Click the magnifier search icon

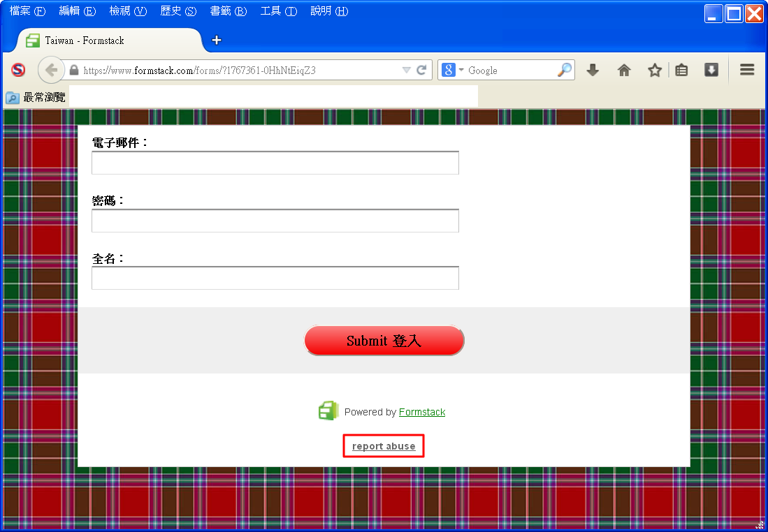pyautogui.click(x=564, y=70)
